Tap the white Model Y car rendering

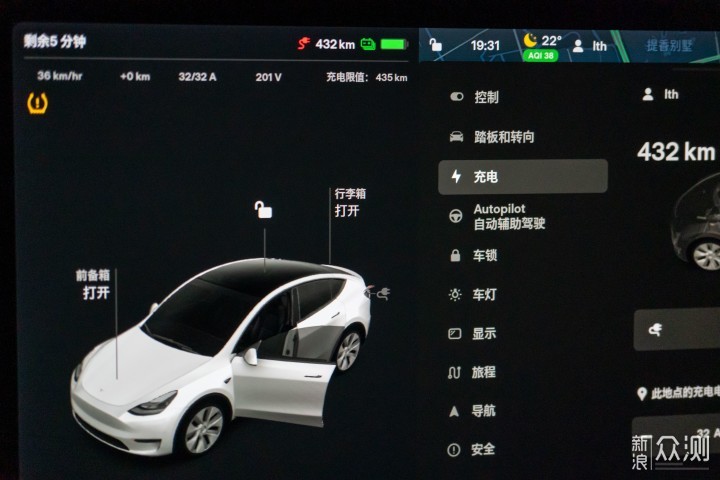(x=221, y=356)
